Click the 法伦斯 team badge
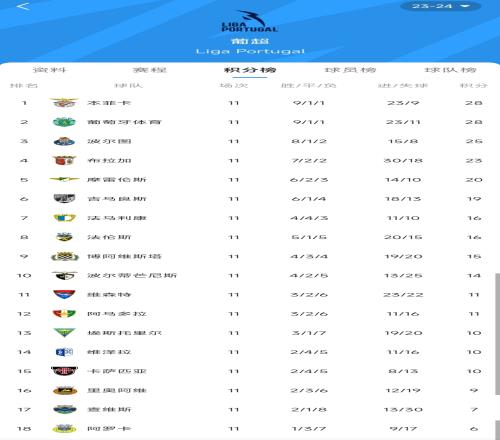The width and height of the screenshot is (500, 440). [x=64, y=237]
